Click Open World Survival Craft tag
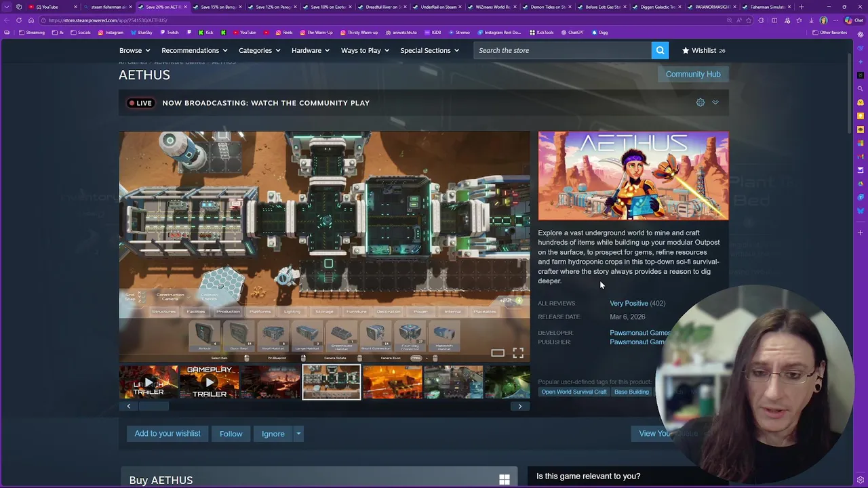Viewport: 868px width, 488px height. [574, 392]
